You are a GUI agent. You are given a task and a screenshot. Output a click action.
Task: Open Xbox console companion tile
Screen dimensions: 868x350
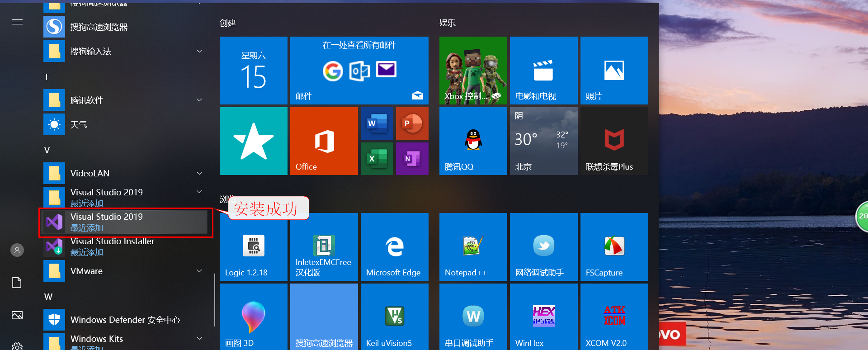click(x=473, y=71)
